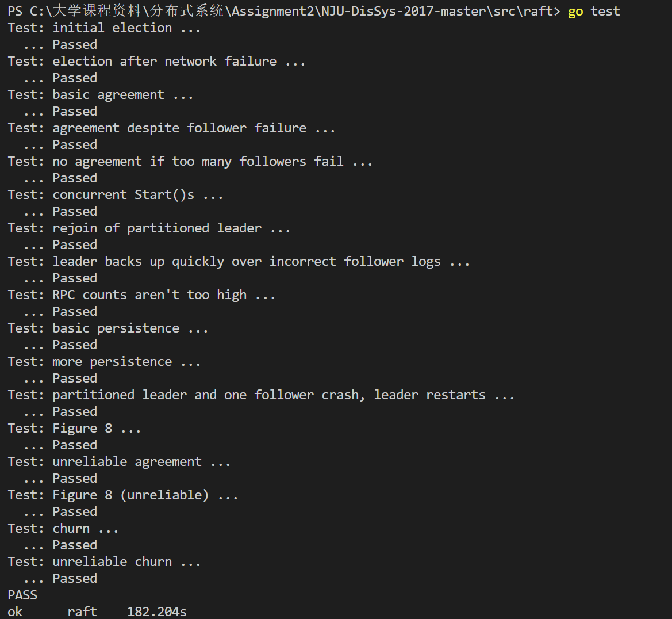Screen dimensions: 672x619
Task: Click the 'concurrent Start()s' test line
Action: click(x=116, y=195)
